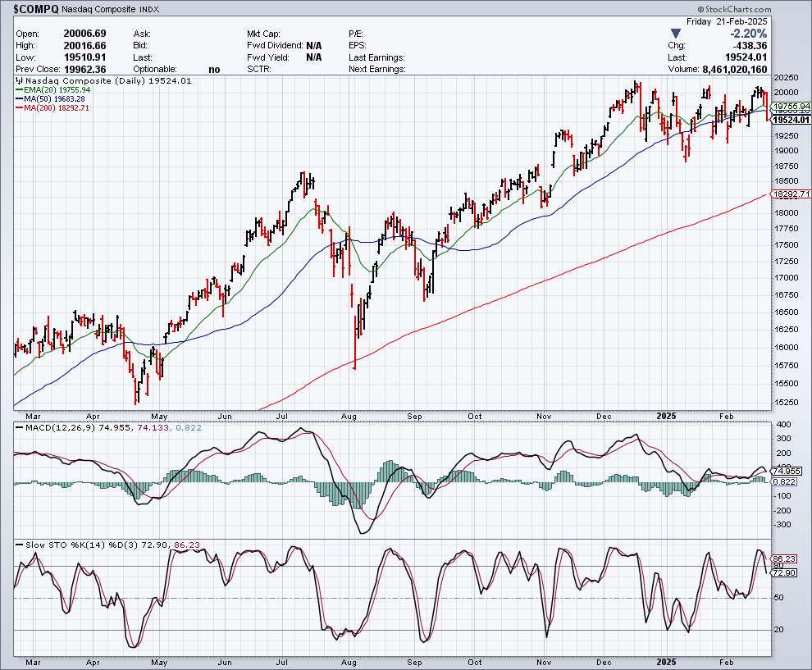The image size is (812, 670).
Task: Click the 17000 price axis label
Action: coord(785,277)
